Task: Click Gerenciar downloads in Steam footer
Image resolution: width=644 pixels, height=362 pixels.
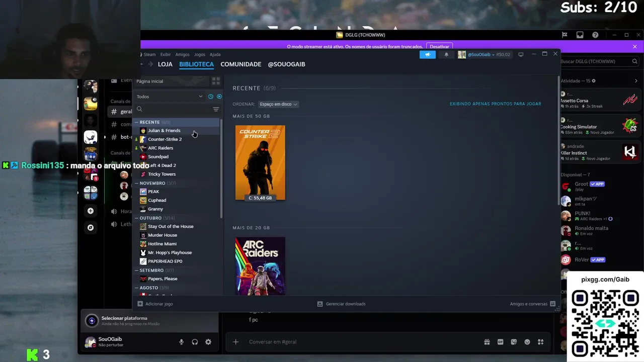Action: (x=341, y=304)
